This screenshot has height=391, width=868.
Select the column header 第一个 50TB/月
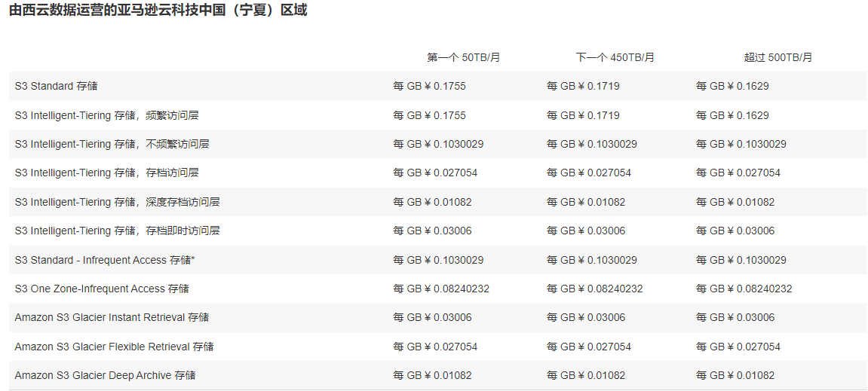coord(463,57)
